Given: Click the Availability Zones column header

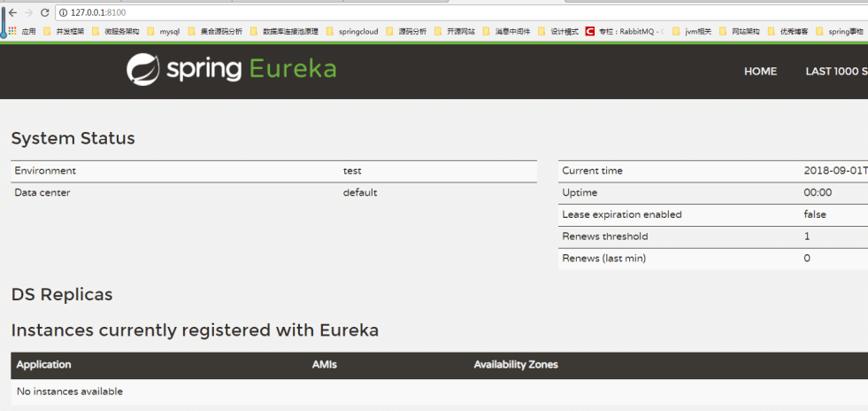Looking at the screenshot, I should [516, 364].
